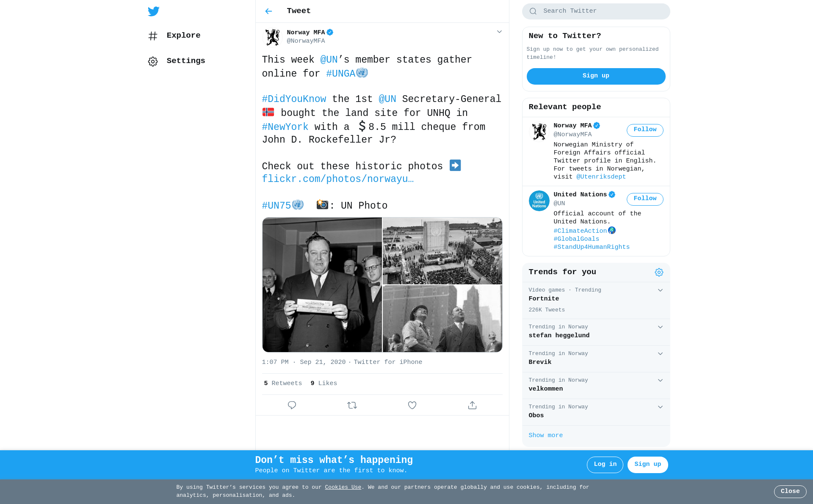The height and width of the screenshot is (504, 813).
Task: Open tweet options chevron menu
Action: point(499,32)
